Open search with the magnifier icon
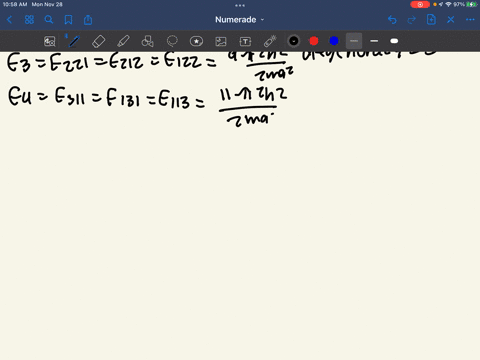480x360 pixels. 49,20
